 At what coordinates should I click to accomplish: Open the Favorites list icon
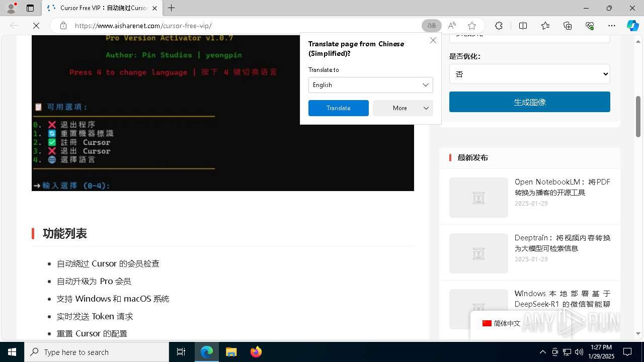545,26
